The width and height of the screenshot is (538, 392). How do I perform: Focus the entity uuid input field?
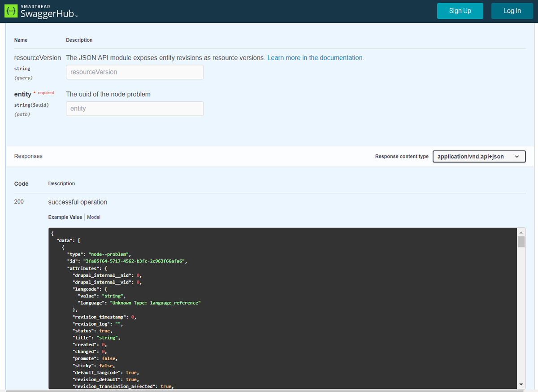tap(134, 109)
